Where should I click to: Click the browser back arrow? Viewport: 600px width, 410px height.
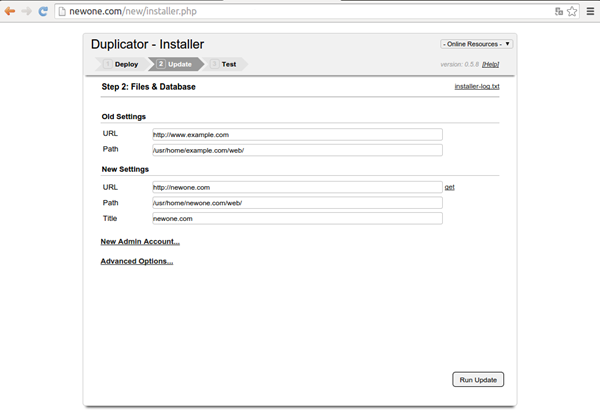(10, 11)
